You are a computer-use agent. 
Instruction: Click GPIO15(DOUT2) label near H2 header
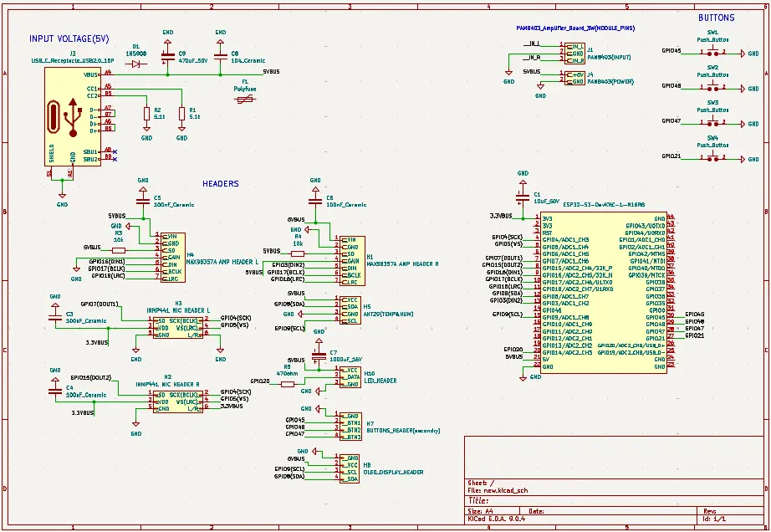coord(91,377)
